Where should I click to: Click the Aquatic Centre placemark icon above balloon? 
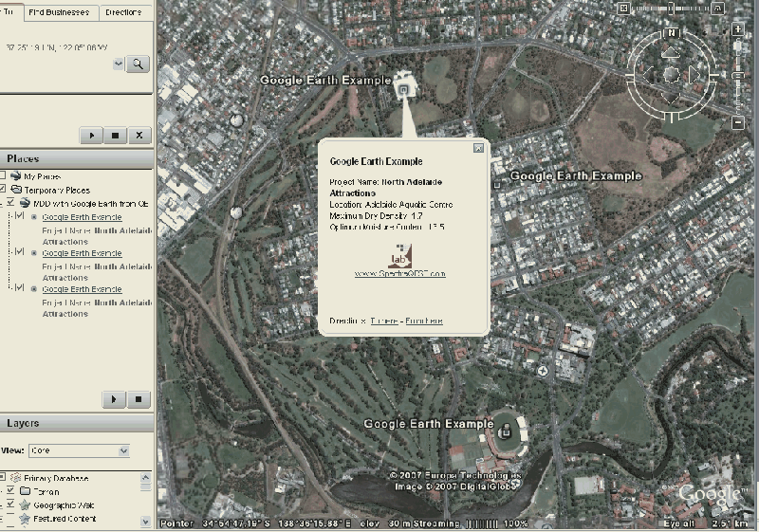(x=403, y=89)
